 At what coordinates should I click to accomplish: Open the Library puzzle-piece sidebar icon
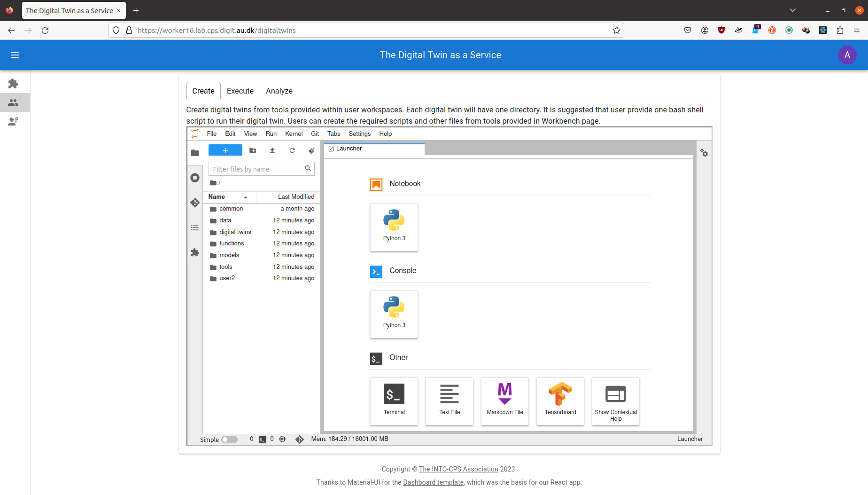pos(13,84)
